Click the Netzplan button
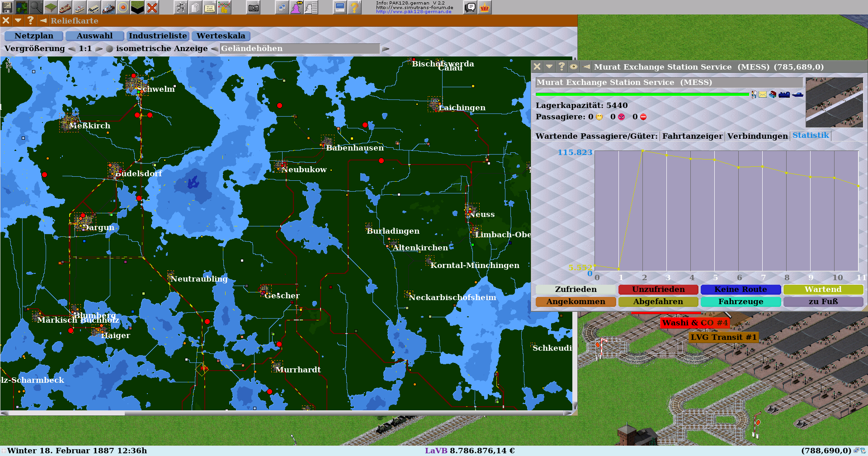Screen dimensions: 868x456 coord(34,36)
